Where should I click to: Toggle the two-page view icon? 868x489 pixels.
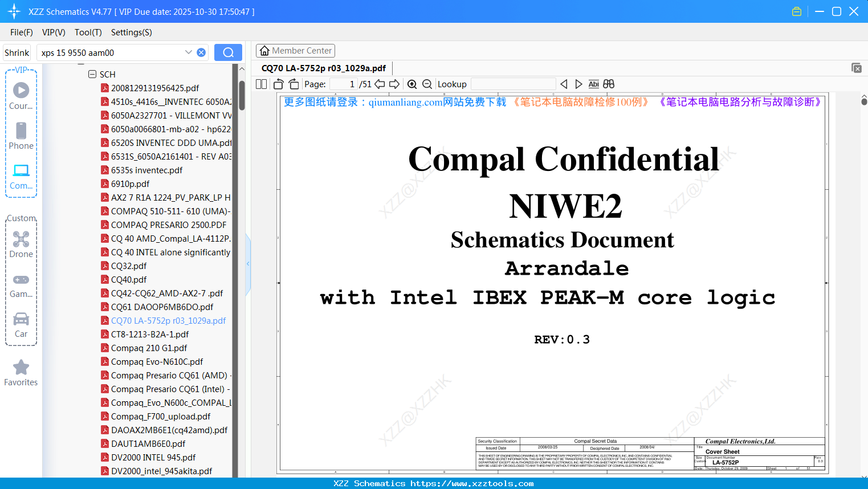pyautogui.click(x=261, y=84)
